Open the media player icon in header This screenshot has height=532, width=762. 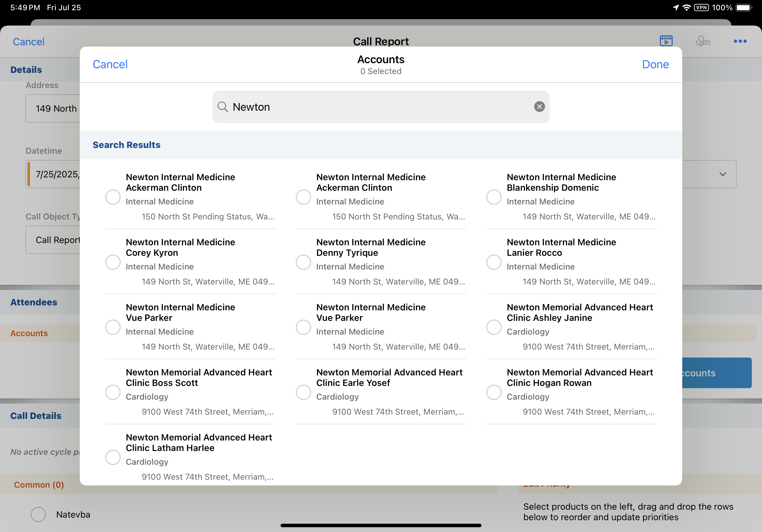pos(666,41)
